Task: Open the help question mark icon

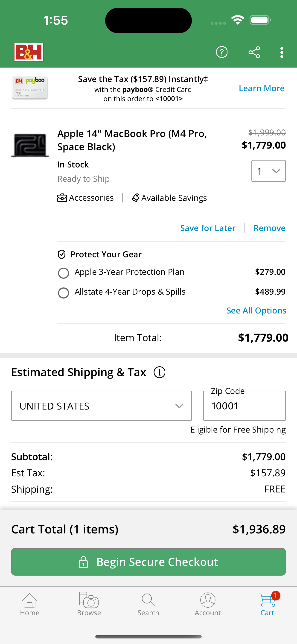Action: 221,52
